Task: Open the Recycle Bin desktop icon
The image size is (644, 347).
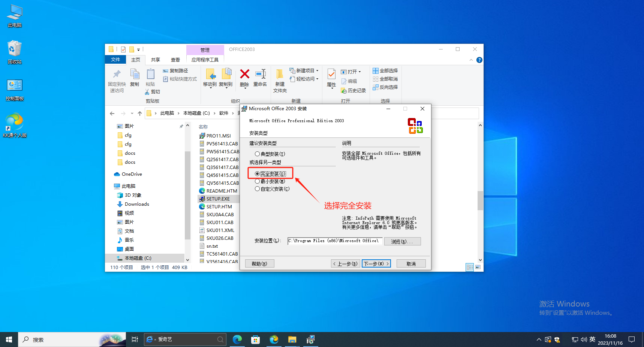Action: pyautogui.click(x=15, y=52)
